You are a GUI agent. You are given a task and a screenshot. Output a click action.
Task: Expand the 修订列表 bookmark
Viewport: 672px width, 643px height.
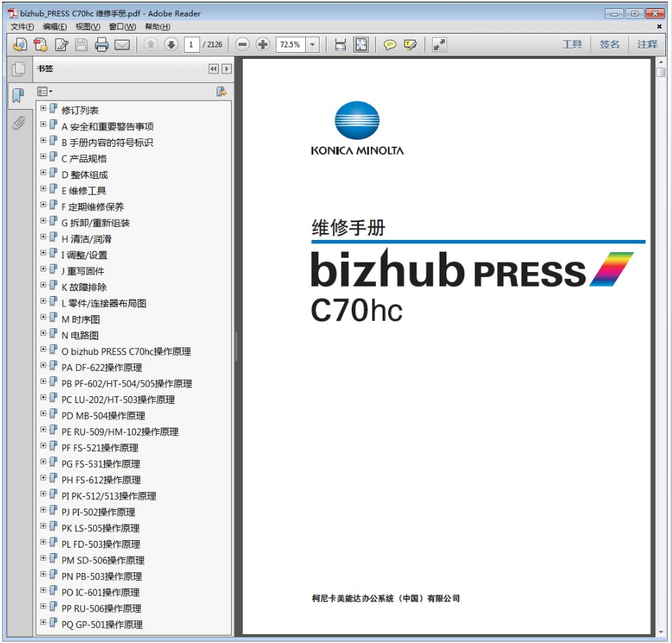point(43,108)
